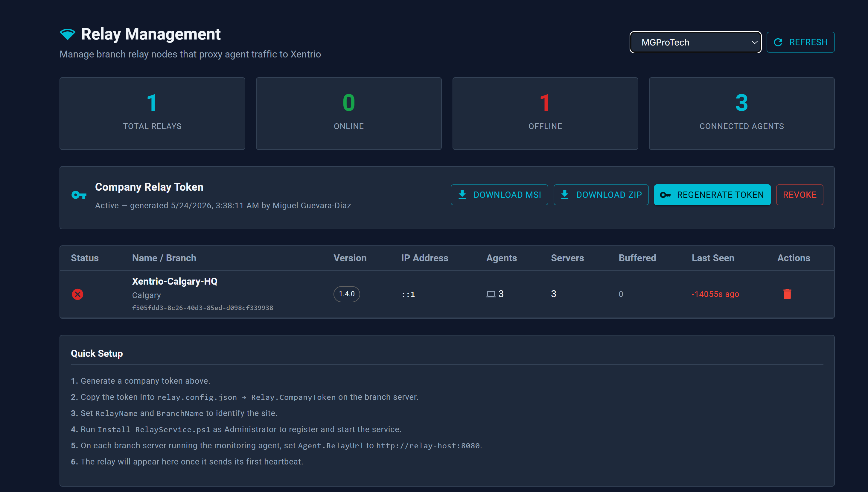Click the Quick Setup heading

pos(97,353)
